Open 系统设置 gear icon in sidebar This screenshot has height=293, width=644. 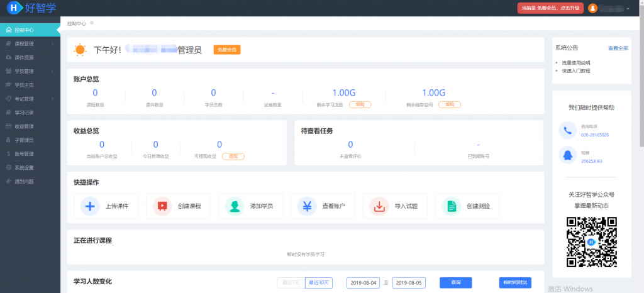click(x=9, y=167)
